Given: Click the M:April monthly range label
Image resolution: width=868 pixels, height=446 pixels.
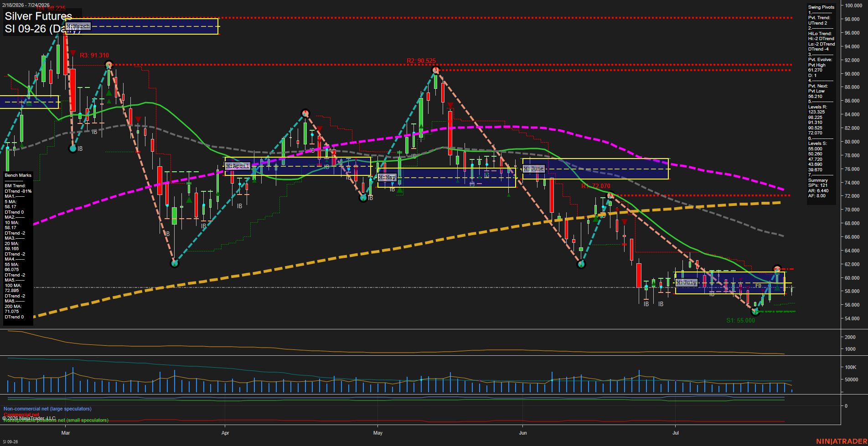Looking at the screenshot, I should pyautogui.click(x=238, y=166).
